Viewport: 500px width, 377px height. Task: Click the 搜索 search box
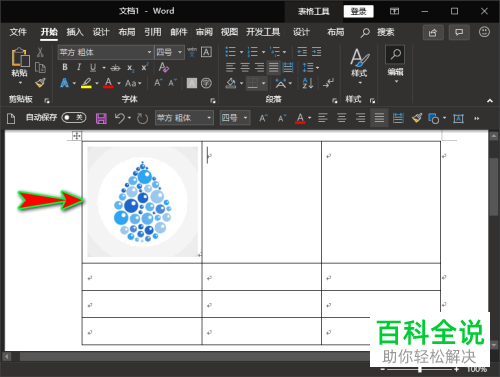coord(378,32)
